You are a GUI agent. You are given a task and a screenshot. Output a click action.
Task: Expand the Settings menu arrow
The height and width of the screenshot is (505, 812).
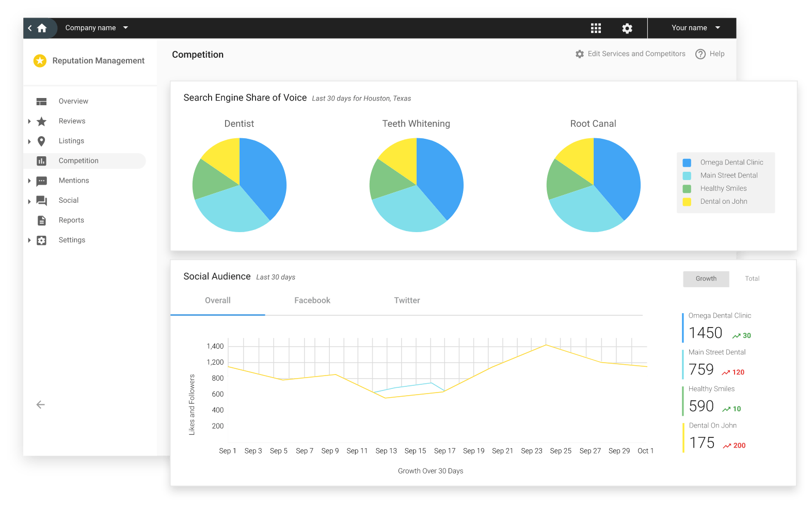click(29, 240)
